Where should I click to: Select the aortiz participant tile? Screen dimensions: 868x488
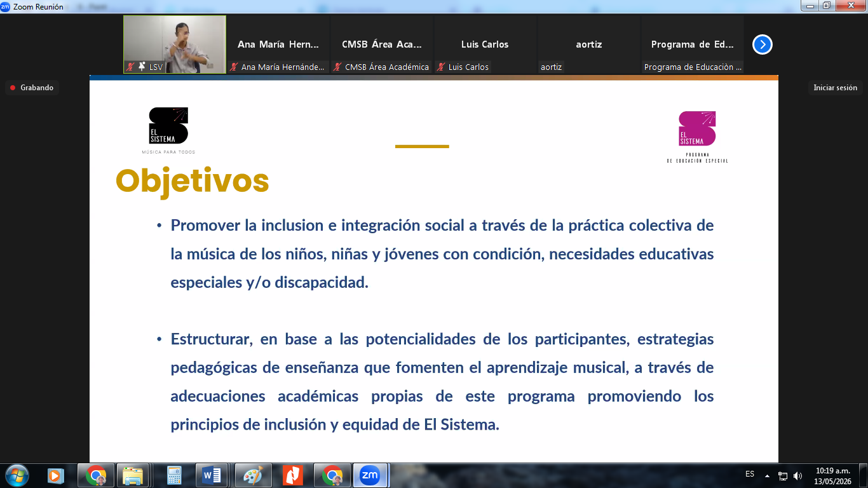[589, 44]
